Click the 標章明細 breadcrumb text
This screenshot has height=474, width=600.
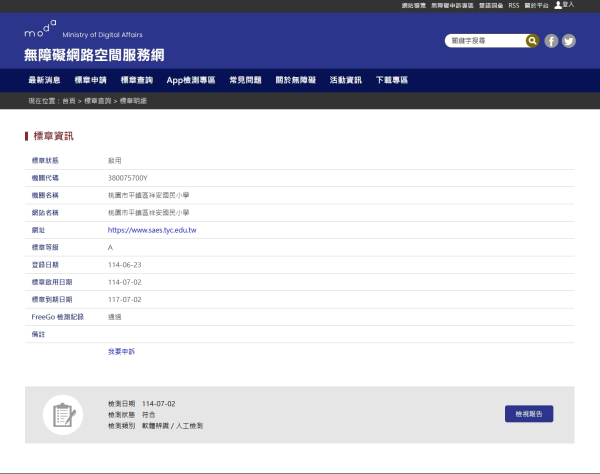tap(133, 101)
